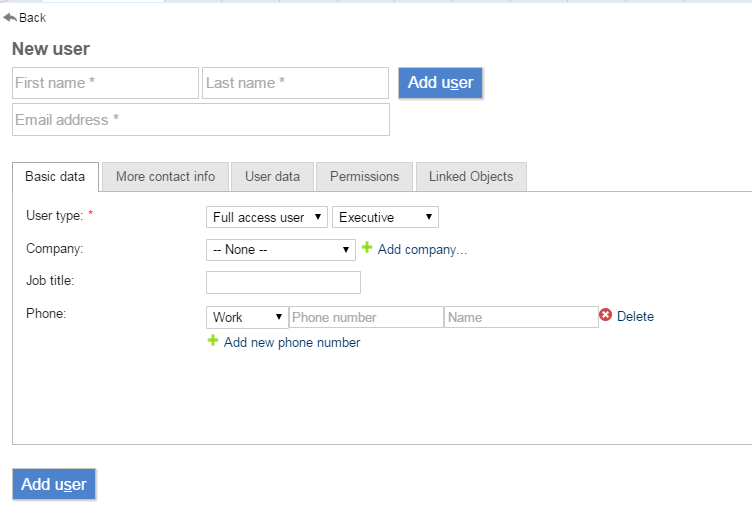752x517 pixels.
Task: Open the Full access user dropdown
Action: pyautogui.click(x=267, y=217)
